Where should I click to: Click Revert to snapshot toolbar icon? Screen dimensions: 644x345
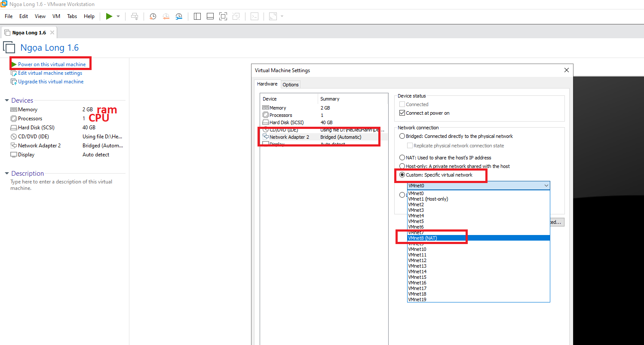click(166, 16)
